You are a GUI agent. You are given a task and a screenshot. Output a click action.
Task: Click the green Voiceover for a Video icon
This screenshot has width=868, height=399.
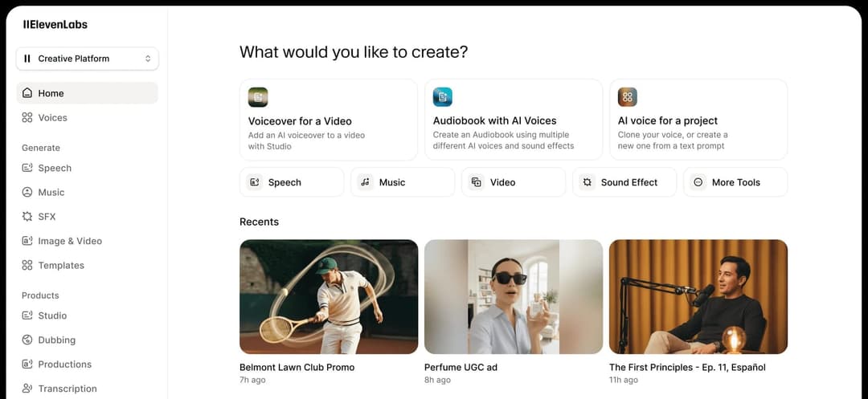tap(258, 97)
